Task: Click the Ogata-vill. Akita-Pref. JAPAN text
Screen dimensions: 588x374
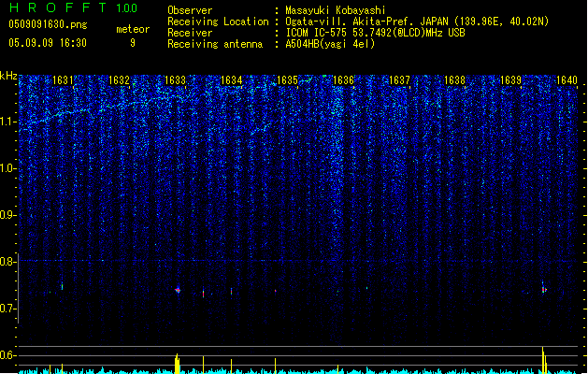Action: pyautogui.click(x=366, y=22)
